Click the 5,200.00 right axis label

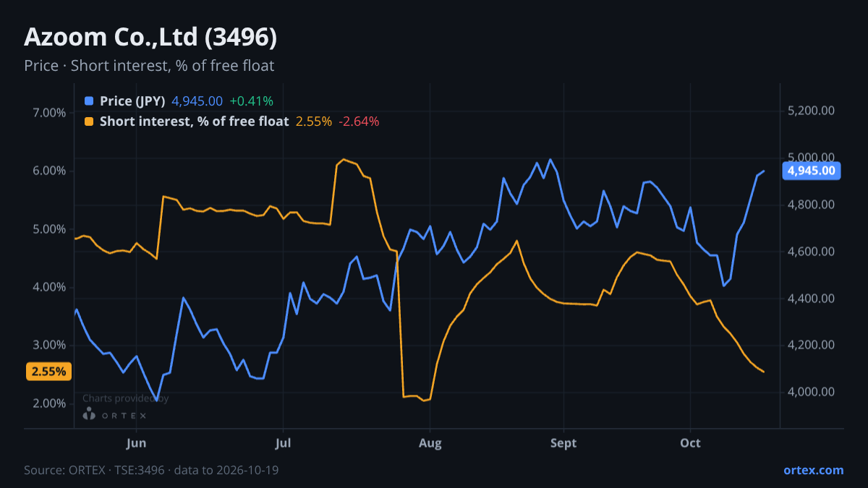(811, 111)
